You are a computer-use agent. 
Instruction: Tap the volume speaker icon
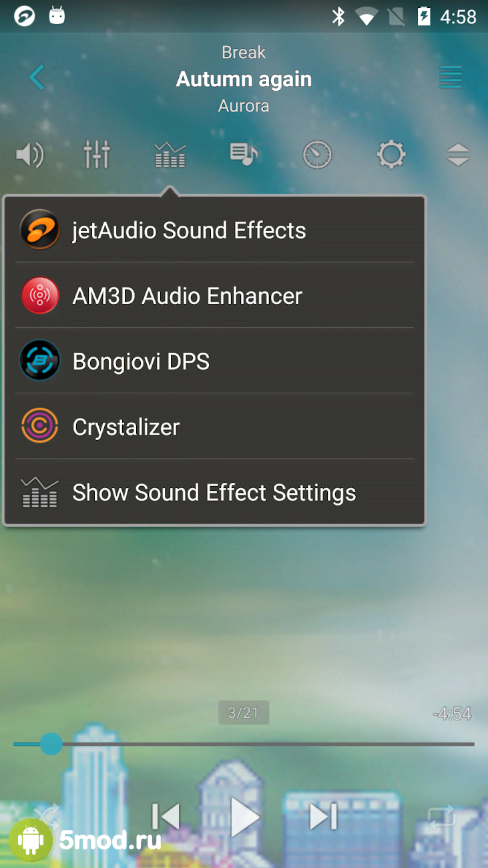(x=30, y=156)
